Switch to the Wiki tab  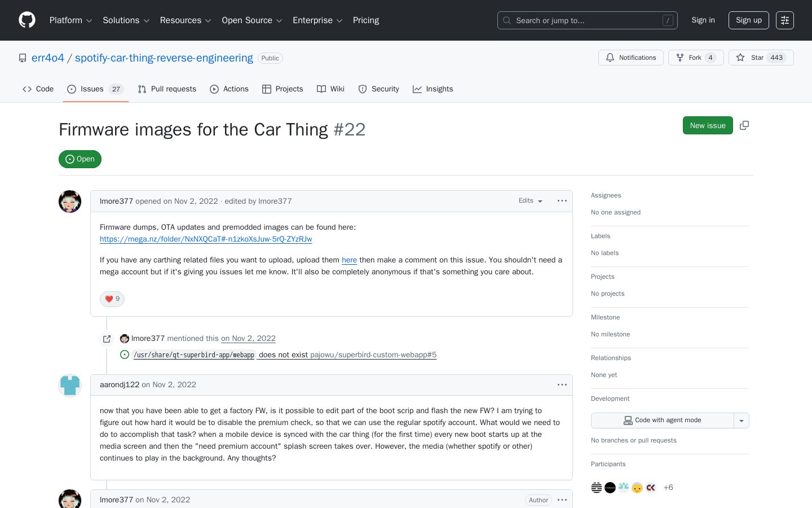(331, 89)
